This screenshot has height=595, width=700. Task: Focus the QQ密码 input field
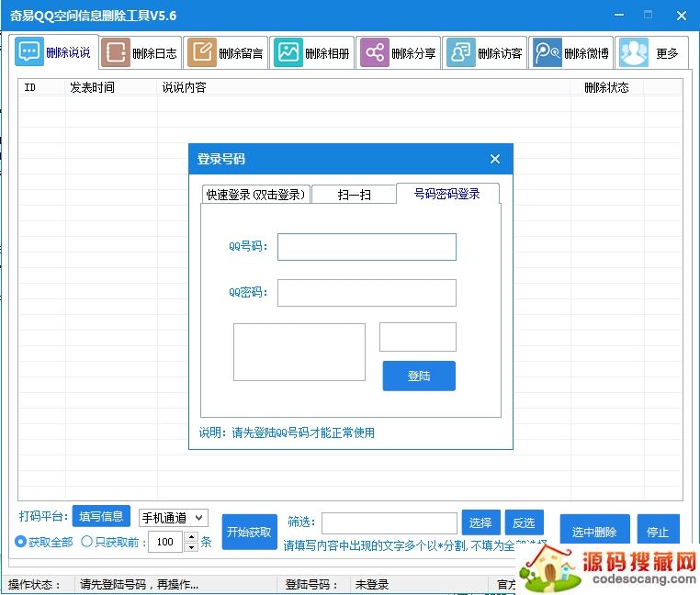pyautogui.click(x=367, y=293)
